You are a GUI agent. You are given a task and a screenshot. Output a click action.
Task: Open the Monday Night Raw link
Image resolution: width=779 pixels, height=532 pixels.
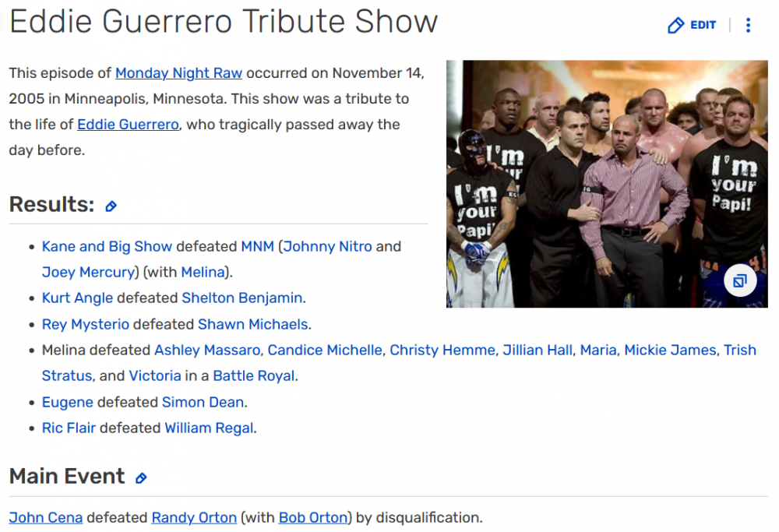[179, 73]
